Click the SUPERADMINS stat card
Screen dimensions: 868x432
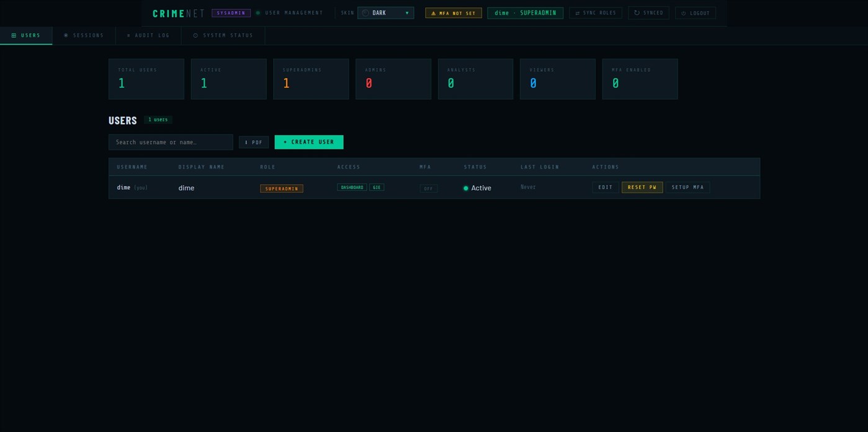(x=311, y=79)
